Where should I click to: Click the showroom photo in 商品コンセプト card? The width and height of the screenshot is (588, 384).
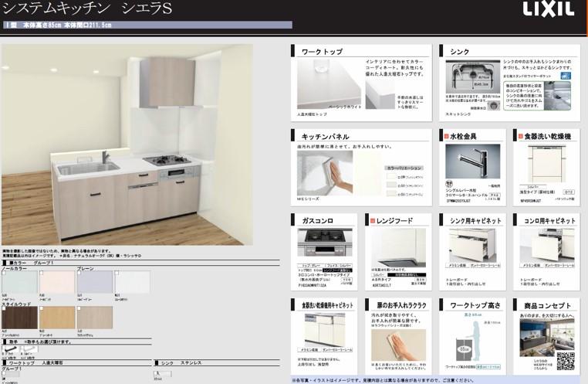click(x=547, y=338)
